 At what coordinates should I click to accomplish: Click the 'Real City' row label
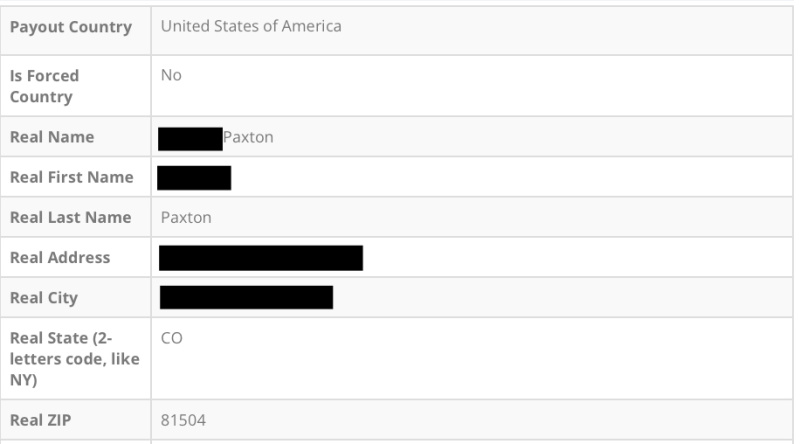pyautogui.click(x=43, y=298)
